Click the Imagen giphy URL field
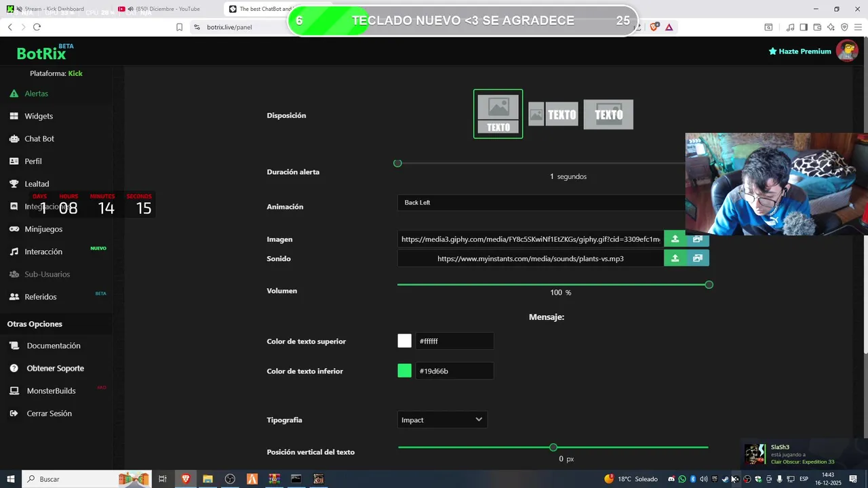The image size is (868, 488). 530,239
